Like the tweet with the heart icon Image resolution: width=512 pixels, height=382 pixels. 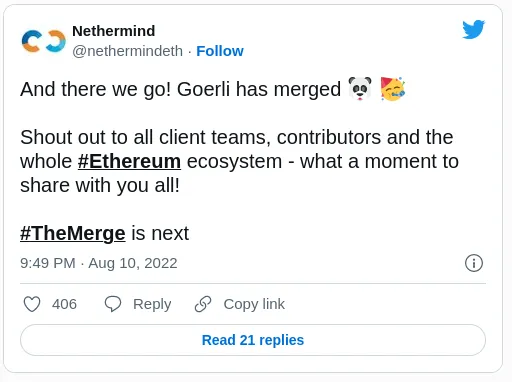tap(32, 304)
